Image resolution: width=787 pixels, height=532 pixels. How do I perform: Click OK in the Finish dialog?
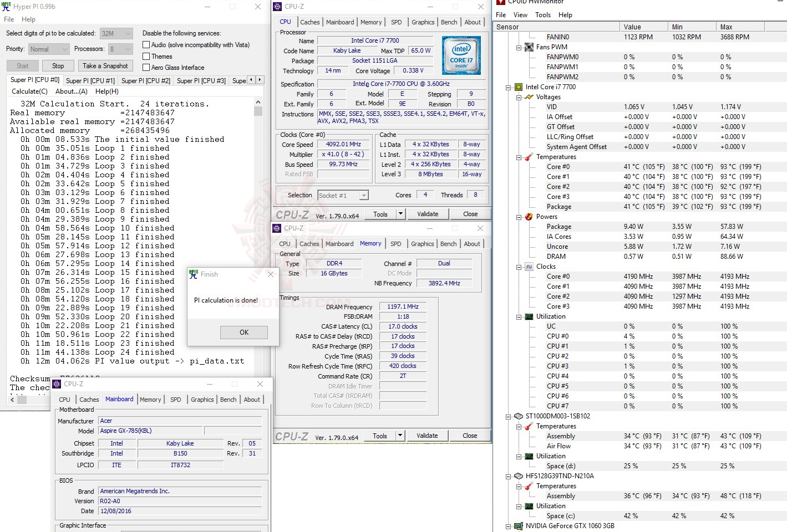pyautogui.click(x=244, y=332)
